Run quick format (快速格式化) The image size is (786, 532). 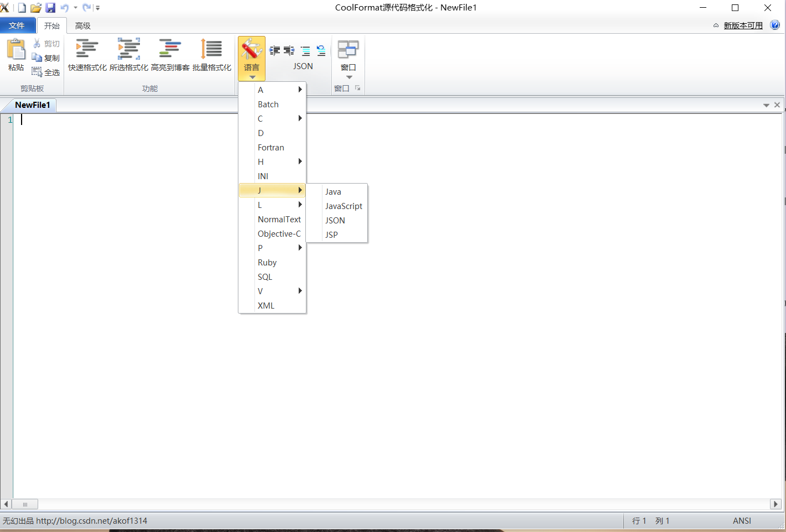[x=87, y=55]
